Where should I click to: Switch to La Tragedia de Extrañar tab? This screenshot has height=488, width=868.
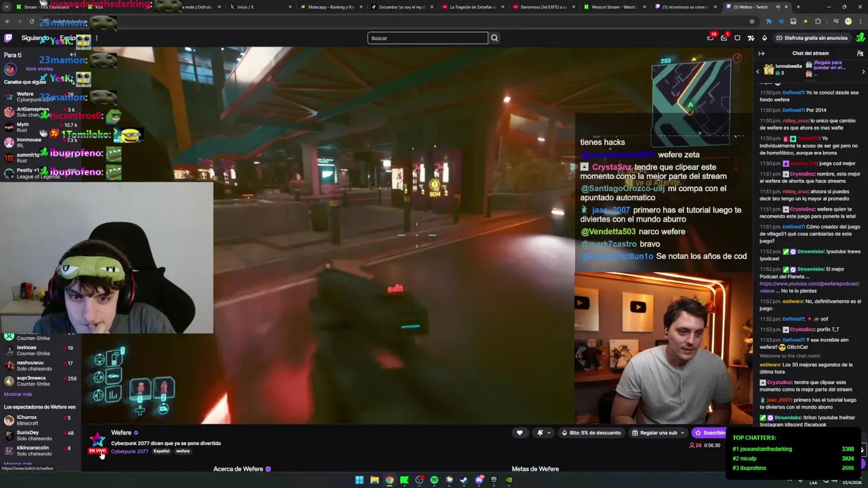(473, 7)
